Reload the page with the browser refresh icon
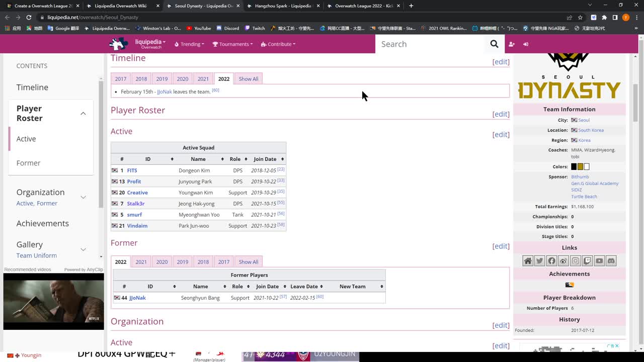This screenshot has height=362, width=644. [29, 17]
